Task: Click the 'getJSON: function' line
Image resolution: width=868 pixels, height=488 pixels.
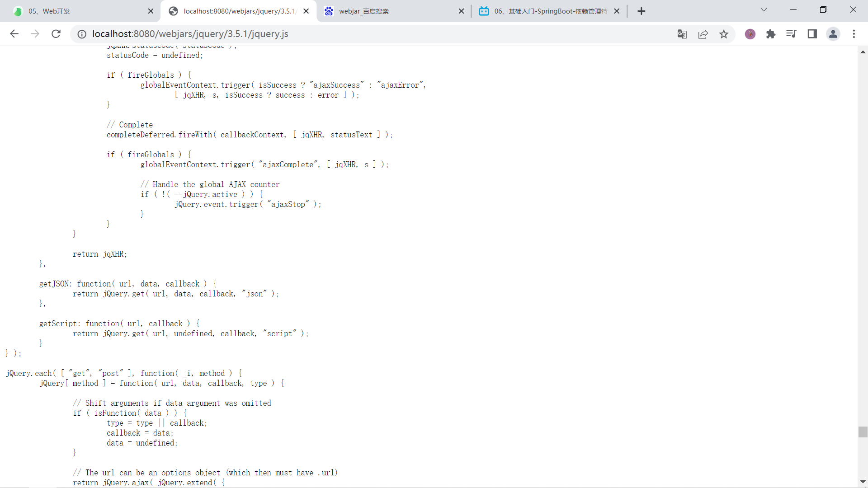Action: (x=128, y=284)
